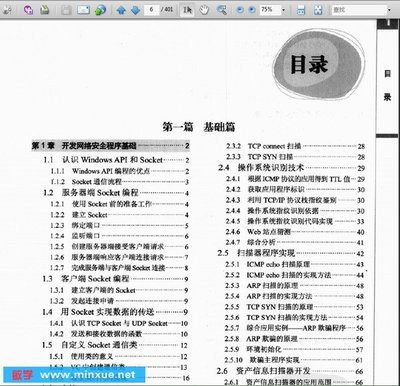Image resolution: width=400 pixels, height=386 pixels.
Task: Click entry 1.4 用 Socket 实现数据的传送
Action: click(115, 312)
